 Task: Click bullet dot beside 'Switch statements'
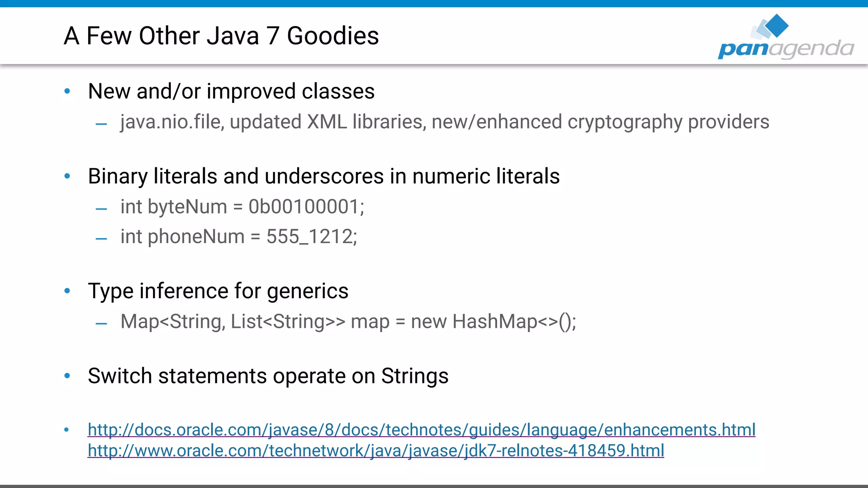point(67,376)
